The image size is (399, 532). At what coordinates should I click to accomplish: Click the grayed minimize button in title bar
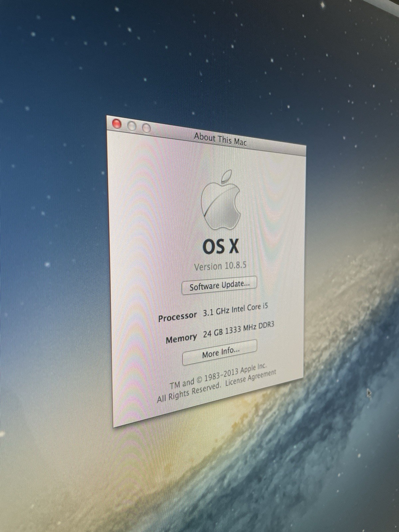coord(132,126)
